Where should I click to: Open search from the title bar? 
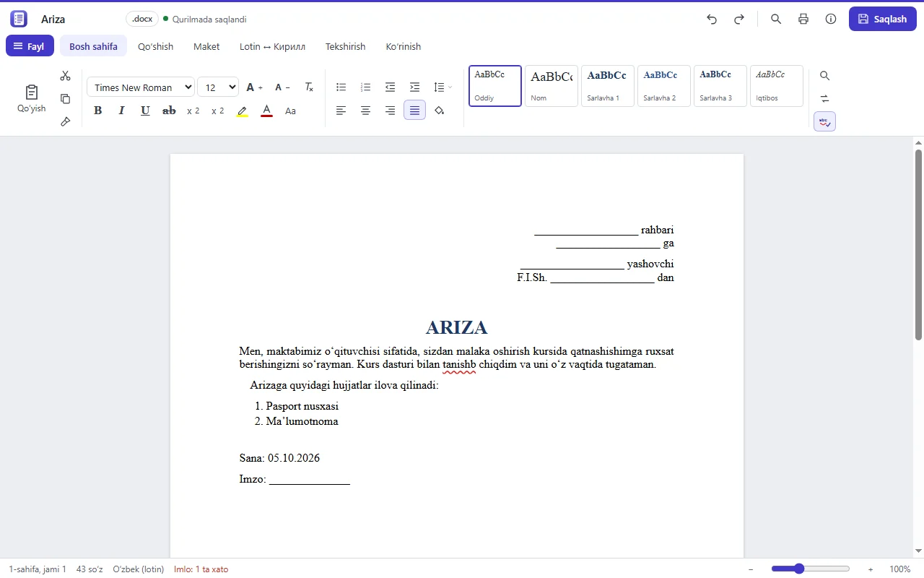point(776,20)
